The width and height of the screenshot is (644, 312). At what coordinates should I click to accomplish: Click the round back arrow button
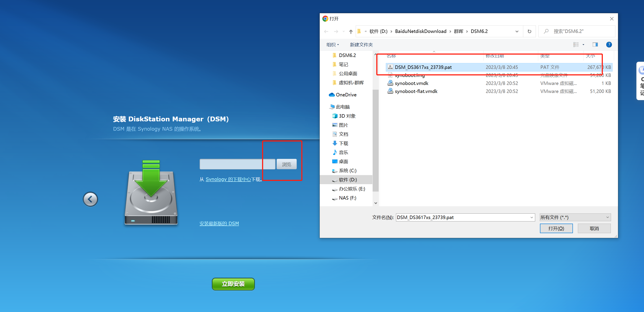(x=90, y=199)
